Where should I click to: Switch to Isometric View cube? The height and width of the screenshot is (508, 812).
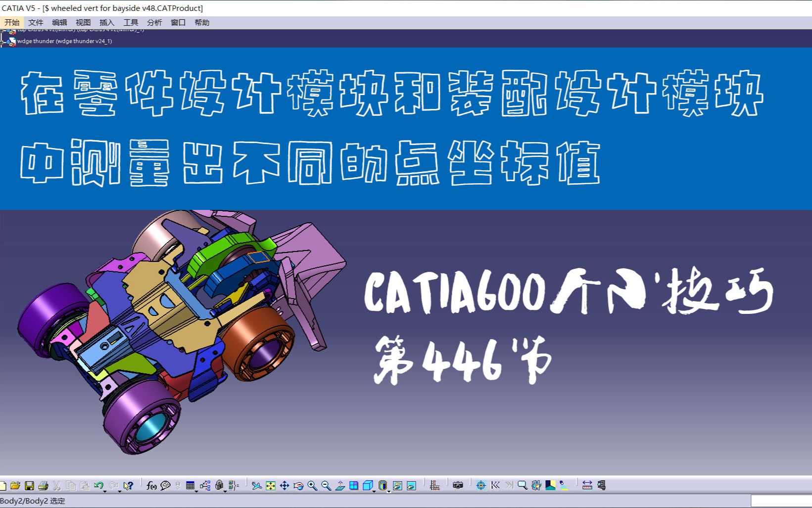367,486
